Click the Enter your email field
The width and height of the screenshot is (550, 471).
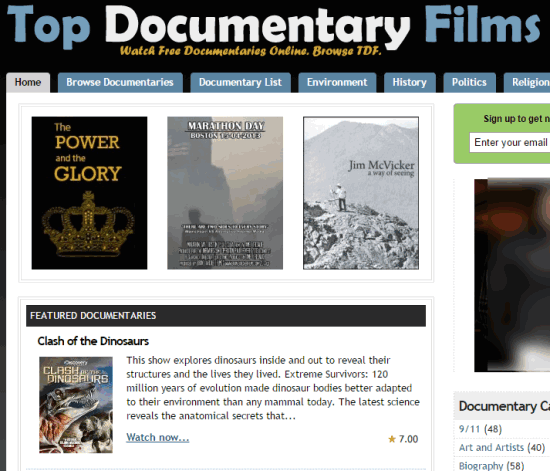coord(510,142)
